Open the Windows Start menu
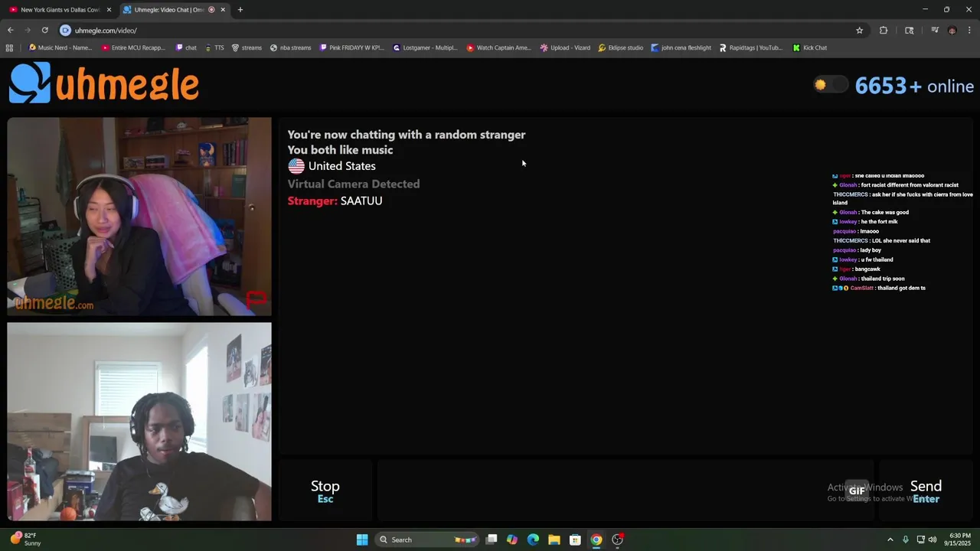This screenshot has width=980, height=551. [362, 540]
